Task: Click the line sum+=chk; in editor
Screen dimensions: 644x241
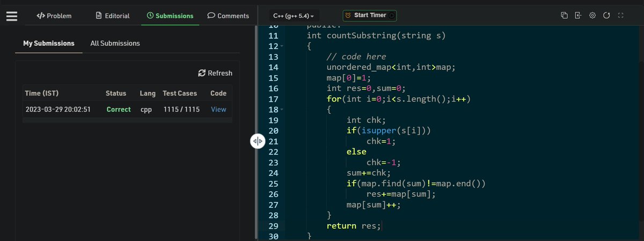Action: tap(369, 173)
